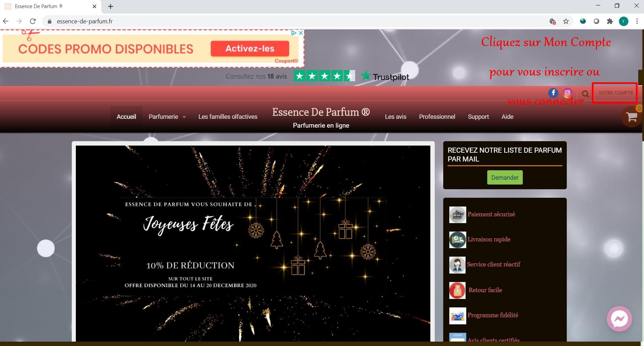Image resolution: width=644 pixels, height=346 pixels.
Task: Click the VOTRE COMPTE link
Action: (616, 93)
